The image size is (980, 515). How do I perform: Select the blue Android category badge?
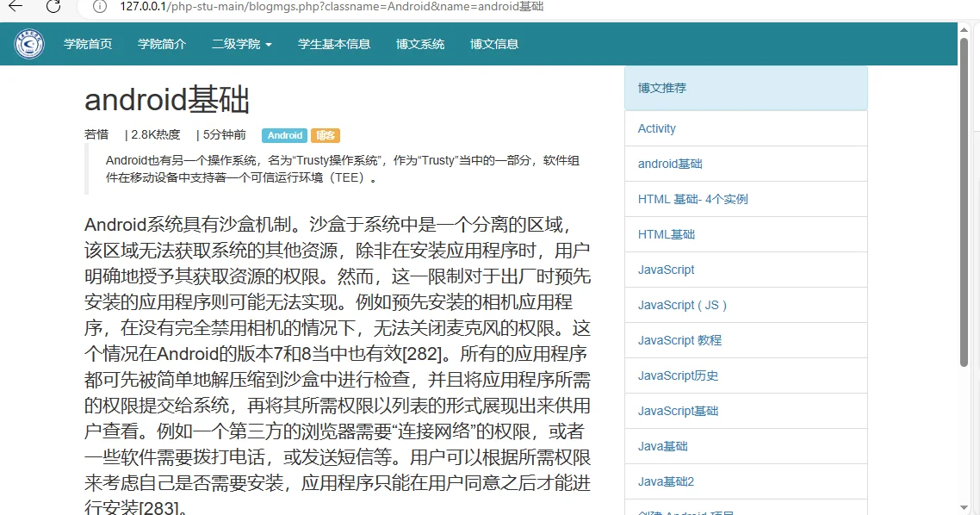click(x=284, y=135)
